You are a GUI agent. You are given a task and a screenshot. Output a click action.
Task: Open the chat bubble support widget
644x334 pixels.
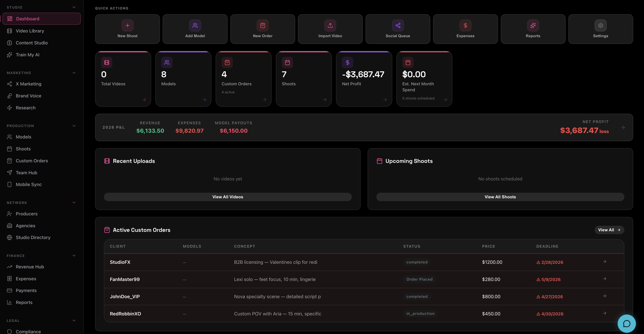[627, 324]
